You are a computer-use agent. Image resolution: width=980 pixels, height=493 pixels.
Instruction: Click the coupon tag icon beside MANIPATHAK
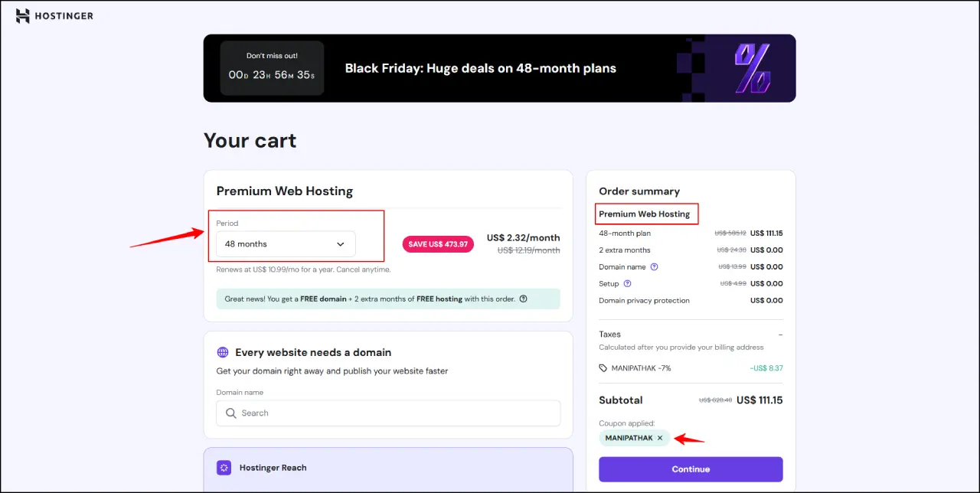[604, 367]
